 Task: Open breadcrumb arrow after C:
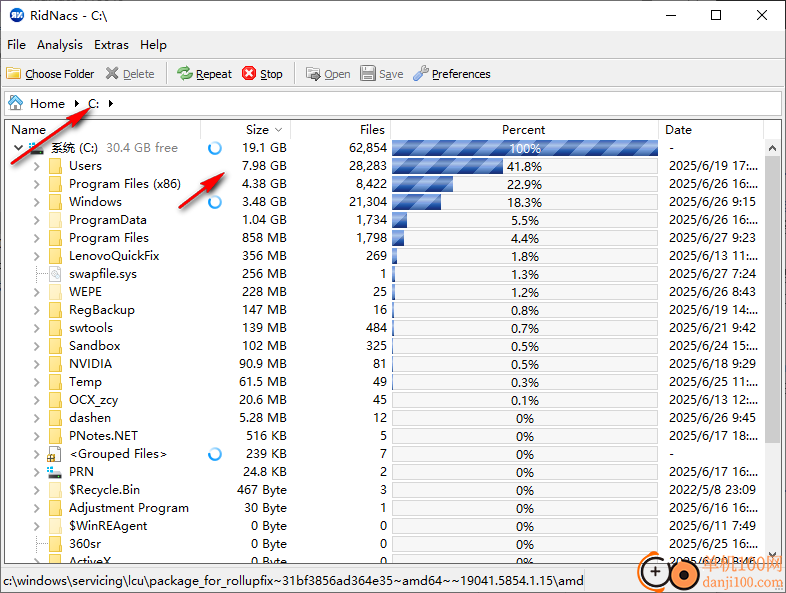111,103
